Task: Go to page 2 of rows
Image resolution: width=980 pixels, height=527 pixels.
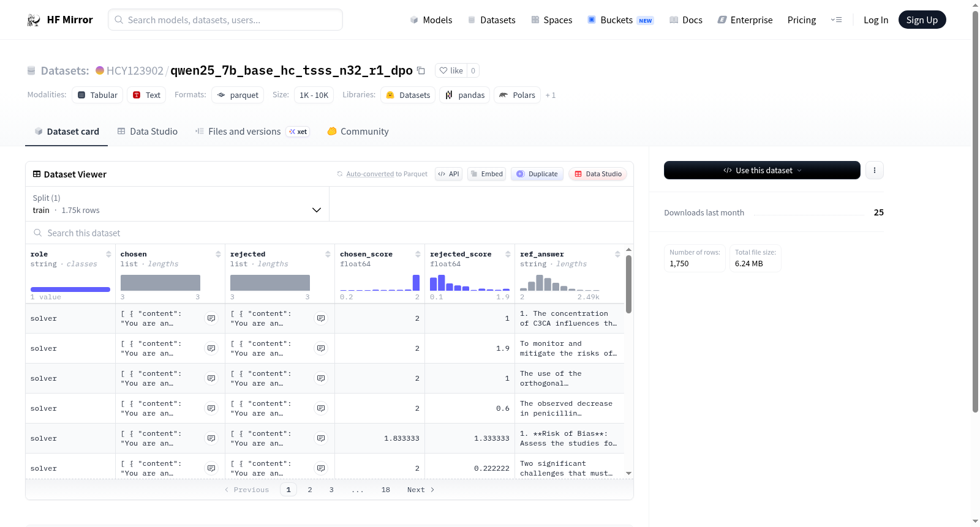Action: point(310,490)
